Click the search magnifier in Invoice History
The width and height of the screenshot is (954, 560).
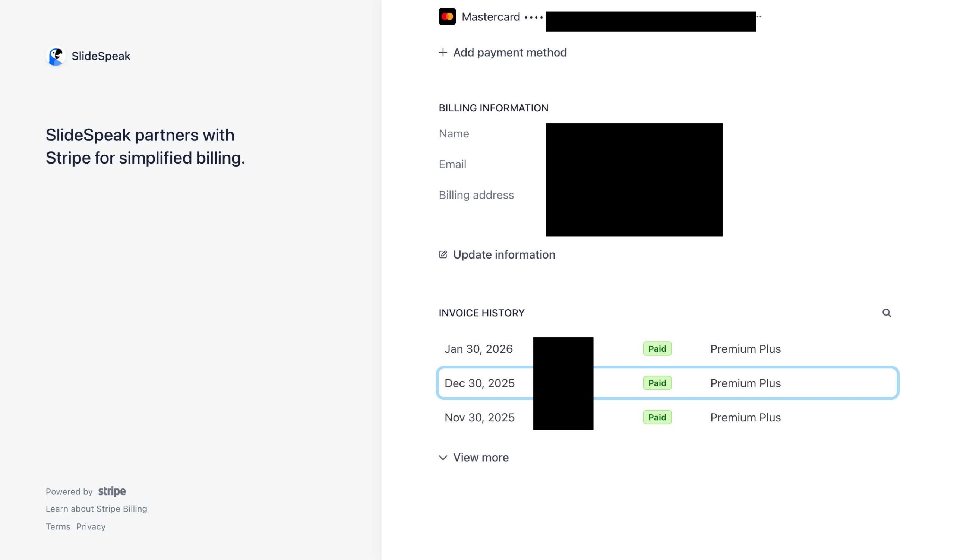887,313
